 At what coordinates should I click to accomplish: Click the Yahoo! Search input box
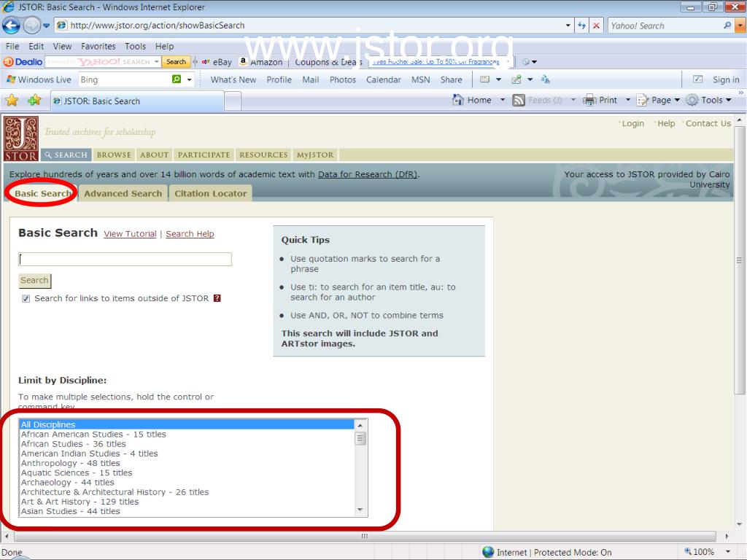(665, 26)
